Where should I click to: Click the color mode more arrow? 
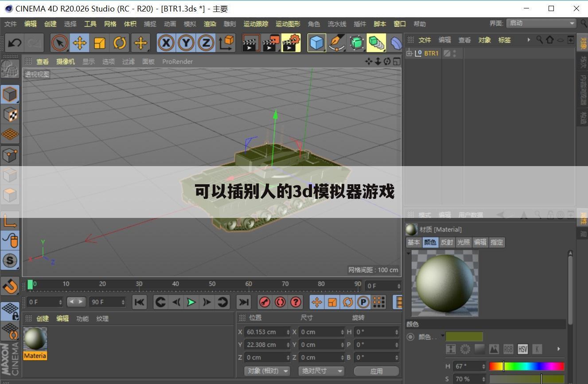(558, 349)
